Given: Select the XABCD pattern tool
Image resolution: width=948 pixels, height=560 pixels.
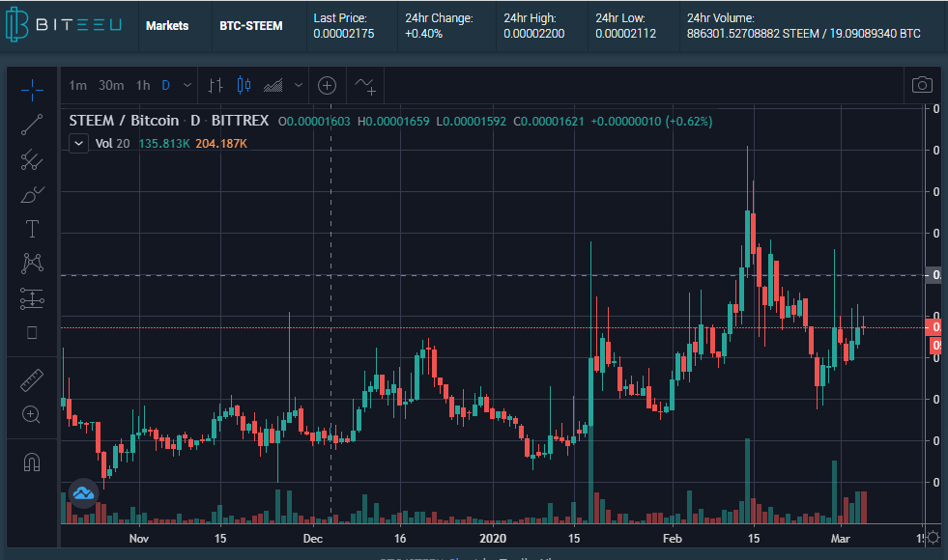Looking at the screenshot, I should click(x=32, y=264).
